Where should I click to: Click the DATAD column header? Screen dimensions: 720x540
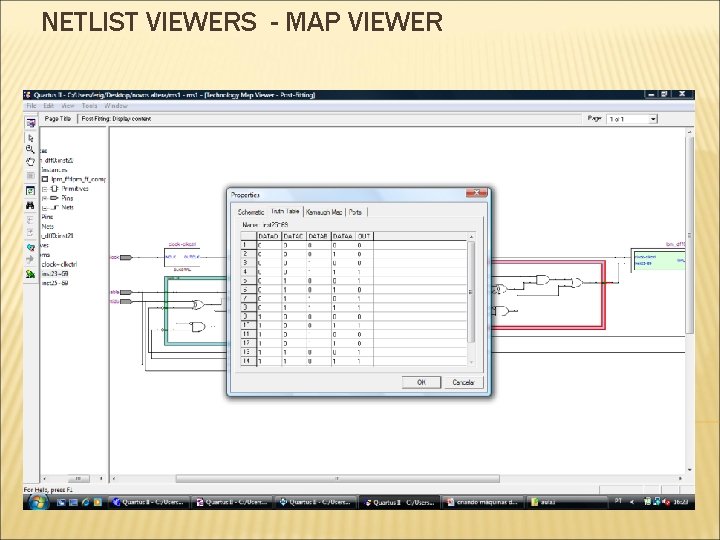click(268, 236)
